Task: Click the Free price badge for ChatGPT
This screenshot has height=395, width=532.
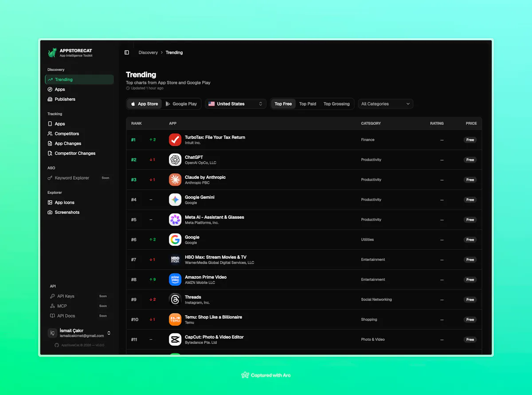Action: click(470, 160)
